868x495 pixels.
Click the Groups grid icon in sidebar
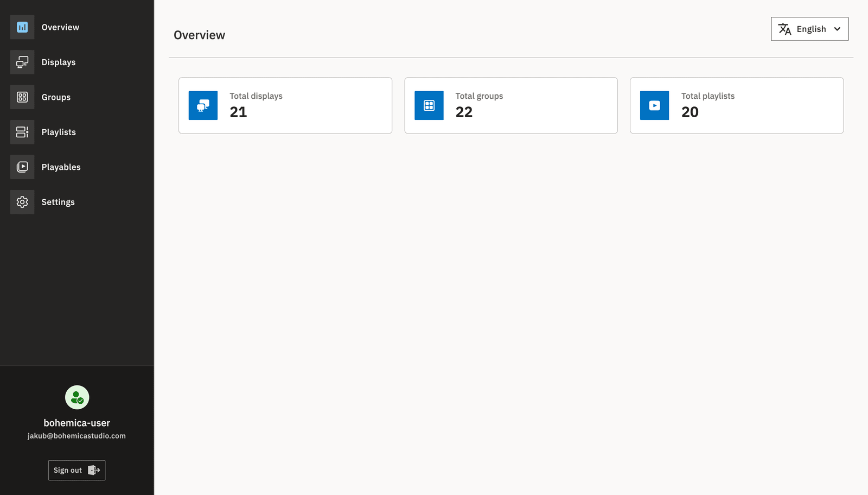pyautogui.click(x=22, y=97)
